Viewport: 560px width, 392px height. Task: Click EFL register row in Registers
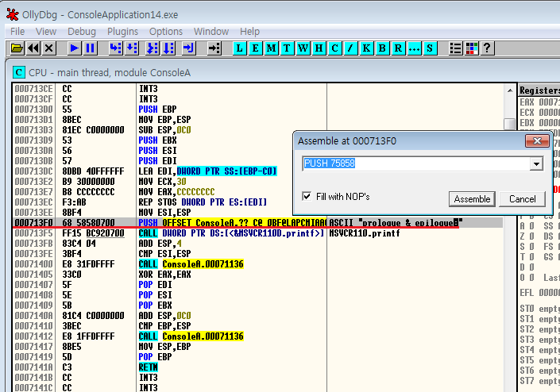[539, 293]
